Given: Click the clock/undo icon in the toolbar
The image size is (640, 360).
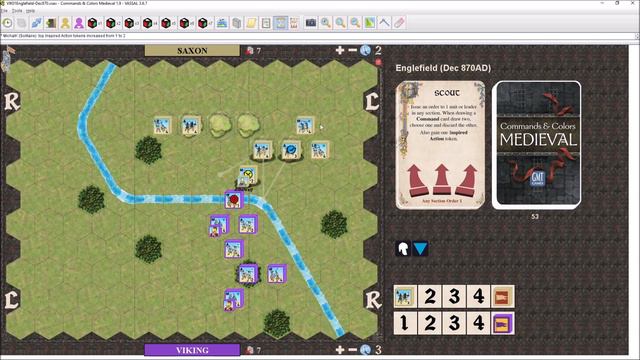Looking at the screenshot, I should (7, 23).
